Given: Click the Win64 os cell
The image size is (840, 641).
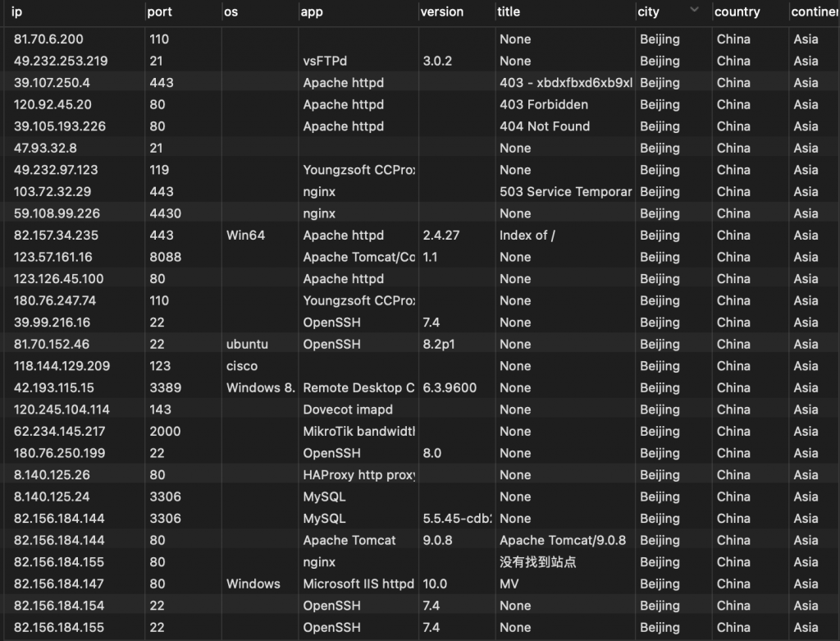Looking at the screenshot, I should tap(245, 236).
